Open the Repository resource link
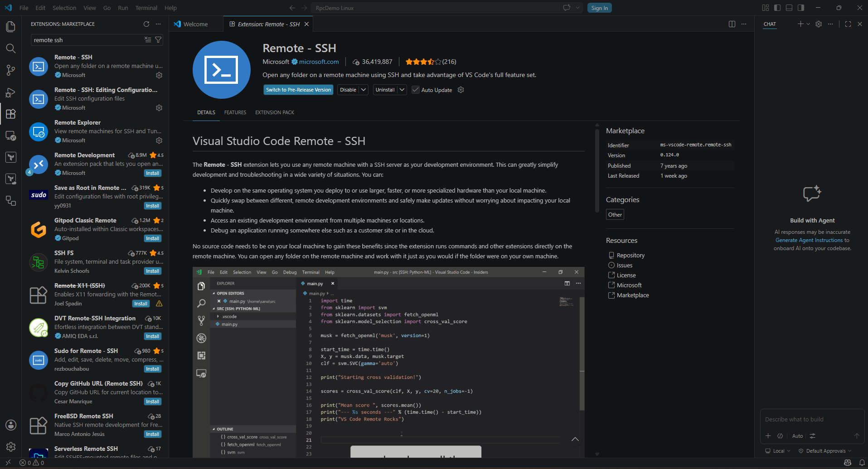The height and width of the screenshot is (469, 868). click(x=630, y=255)
